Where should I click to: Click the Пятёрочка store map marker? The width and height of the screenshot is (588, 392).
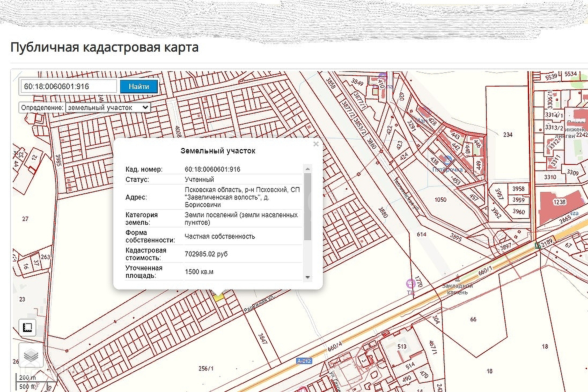pos(449,161)
